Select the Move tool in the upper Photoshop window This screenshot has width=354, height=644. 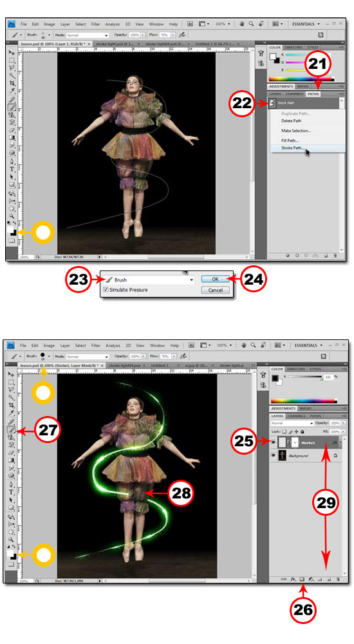point(11,52)
